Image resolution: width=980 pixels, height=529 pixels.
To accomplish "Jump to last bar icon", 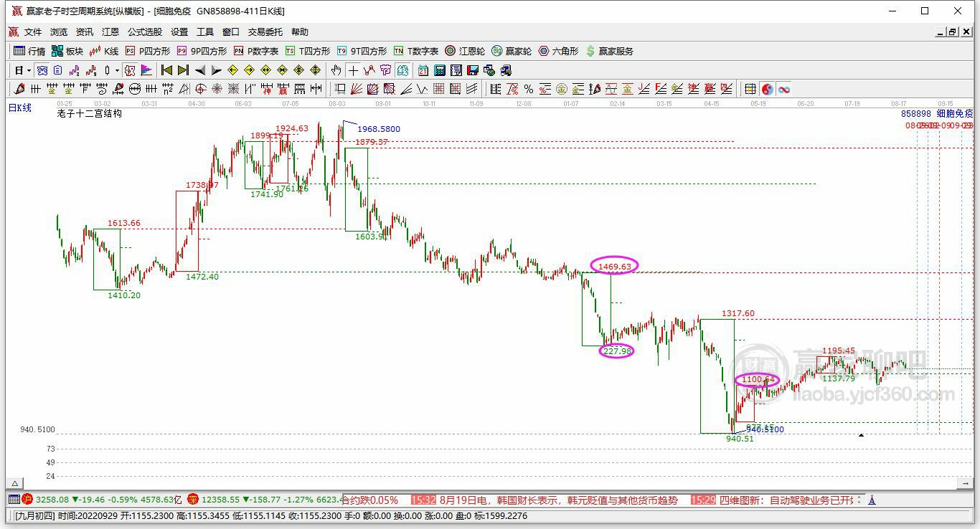I will 183,70.
